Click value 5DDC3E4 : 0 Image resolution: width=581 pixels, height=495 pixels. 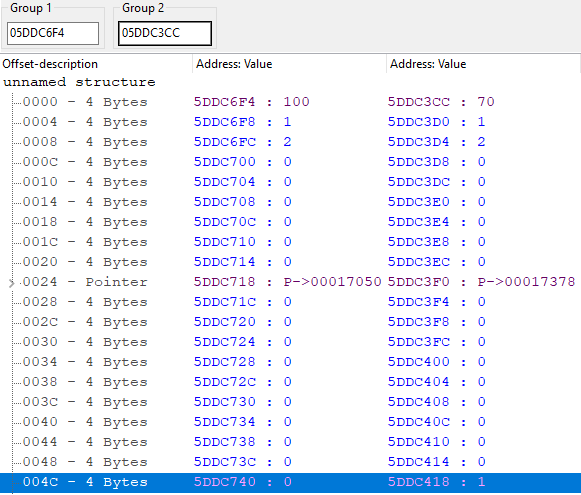[x=436, y=222]
